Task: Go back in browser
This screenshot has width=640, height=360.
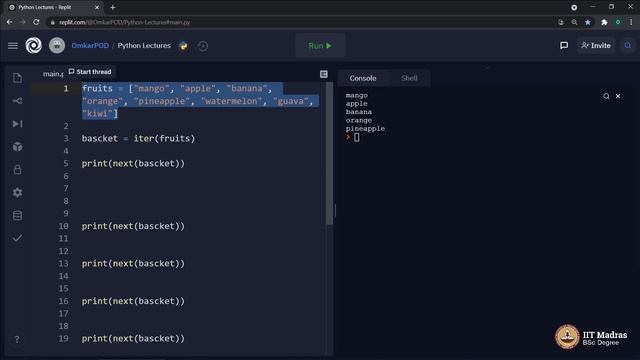Action: [x=9, y=22]
